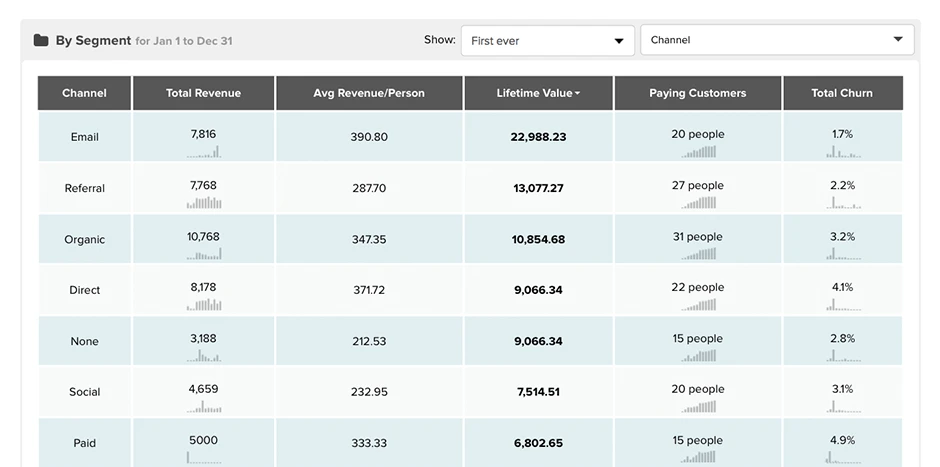Open the None total churn sparkline
This screenshot has width=940, height=467.
[x=843, y=355]
